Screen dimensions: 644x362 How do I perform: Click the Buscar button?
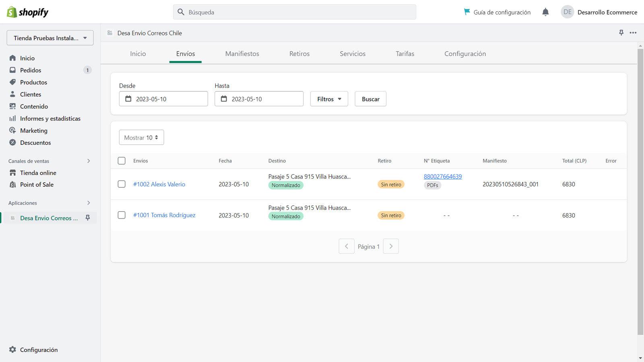[370, 99]
